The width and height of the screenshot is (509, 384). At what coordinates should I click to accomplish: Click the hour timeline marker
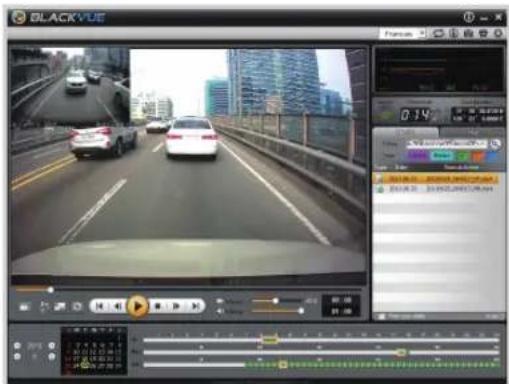(x=270, y=340)
